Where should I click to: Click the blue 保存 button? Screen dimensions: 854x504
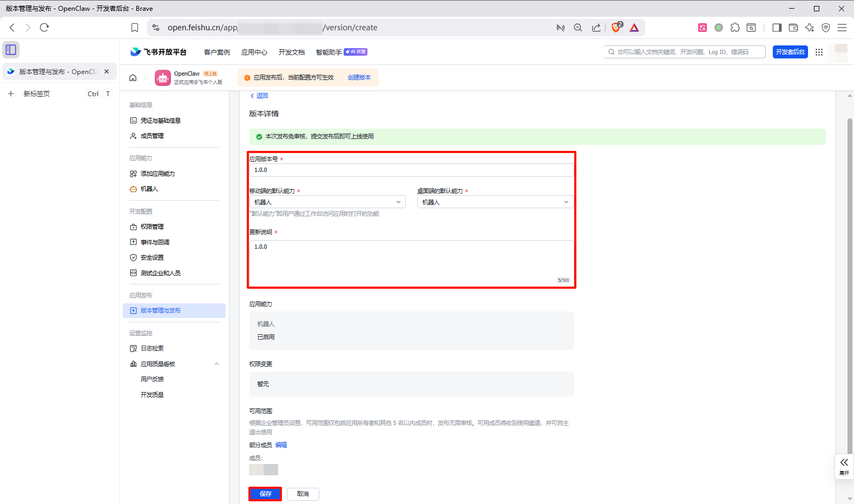click(265, 494)
